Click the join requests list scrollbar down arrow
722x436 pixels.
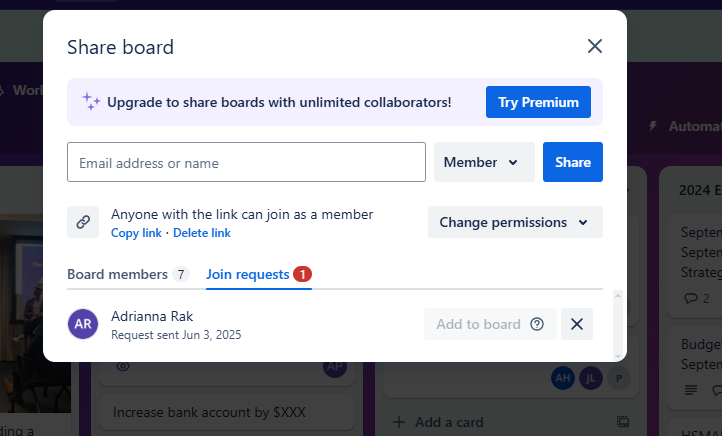[x=618, y=356]
